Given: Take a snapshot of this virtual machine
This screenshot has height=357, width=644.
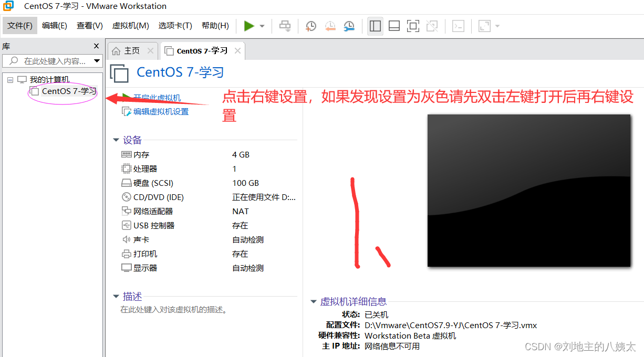Looking at the screenshot, I should (311, 26).
